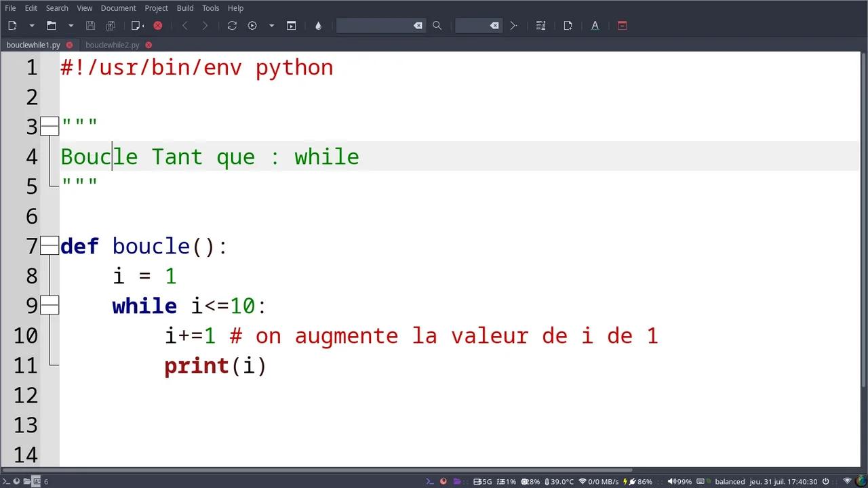Viewport: 868px width, 488px height.
Task: Close bouclewhile2.py with its tab x
Action: pyautogui.click(x=149, y=45)
